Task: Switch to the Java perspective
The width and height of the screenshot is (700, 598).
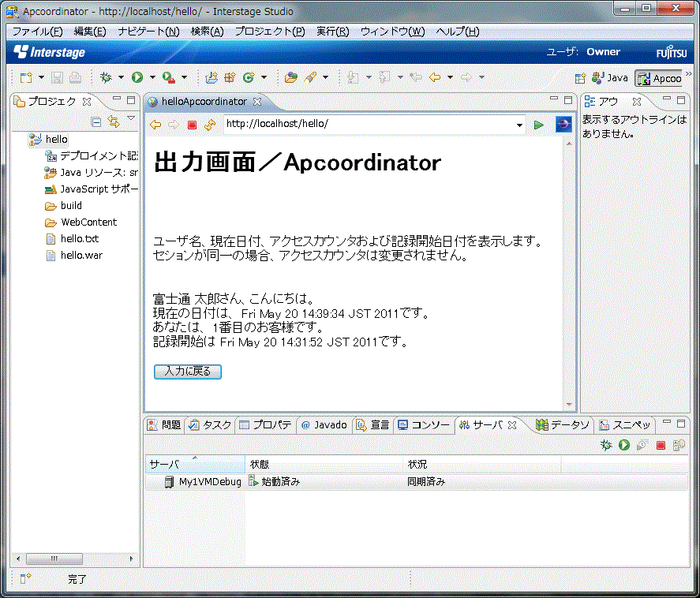Action: click(610, 78)
